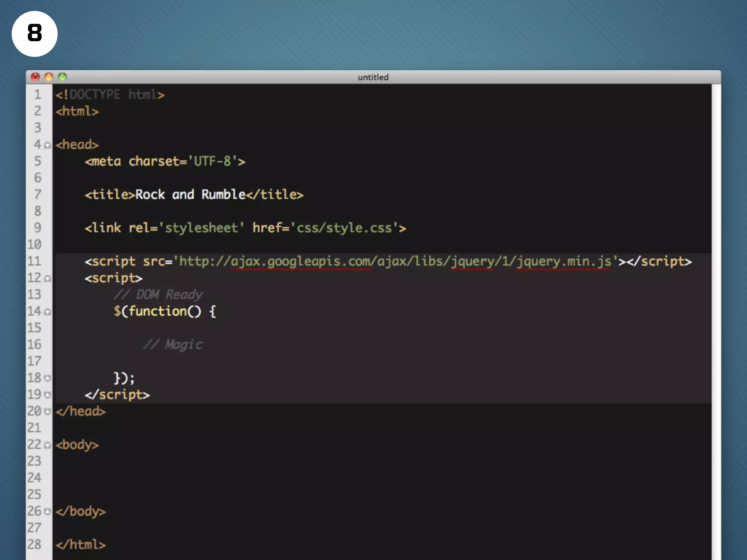Image resolution: width=747 pixels, height=560 pixels.
Task: Place cursor on the '// Magic' comment
Action: (x=173, y=345)
